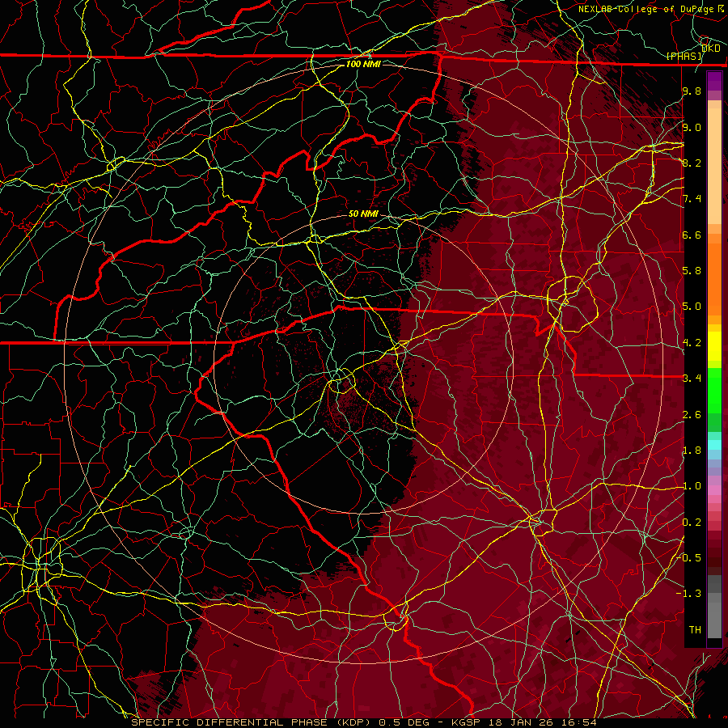Screen dimensions: 728x728
Task: Click the 0.5 DEG elevation text
Action: [x=403, y=722]
